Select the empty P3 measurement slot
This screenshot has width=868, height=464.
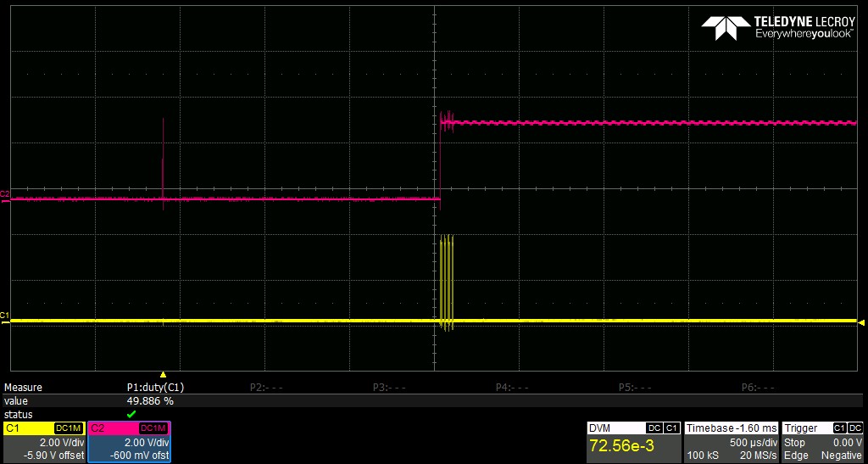coord(389,388)
